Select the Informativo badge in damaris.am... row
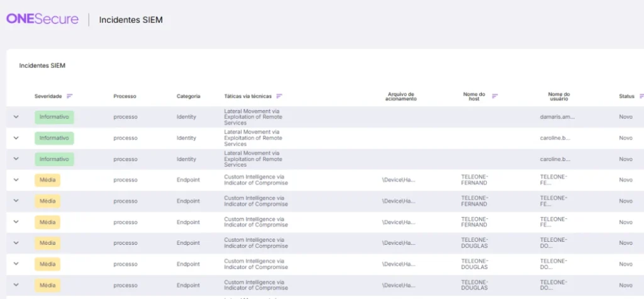Viewport: 644px width, 299px height. tap(54, 117)
